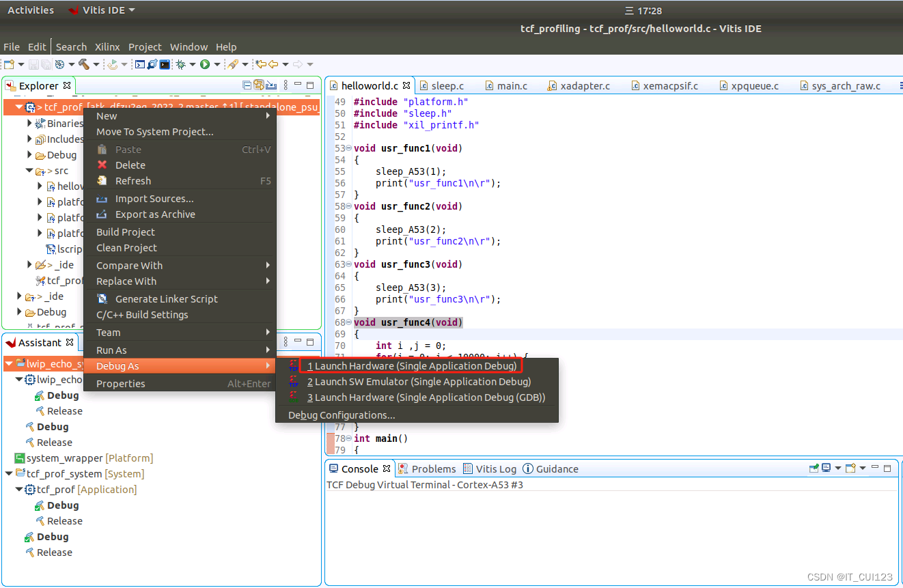Screen dimensions: 903x588
Task: Open the File menu
Action: click(x=12, y=47)
